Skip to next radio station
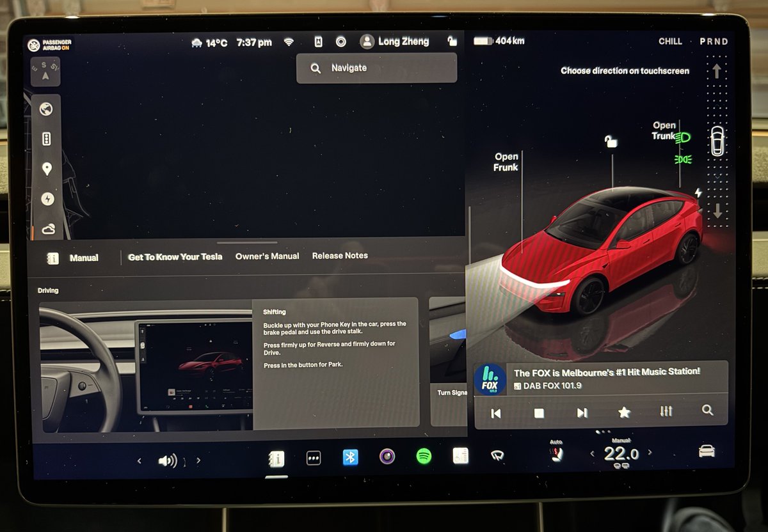 point(582,413)
